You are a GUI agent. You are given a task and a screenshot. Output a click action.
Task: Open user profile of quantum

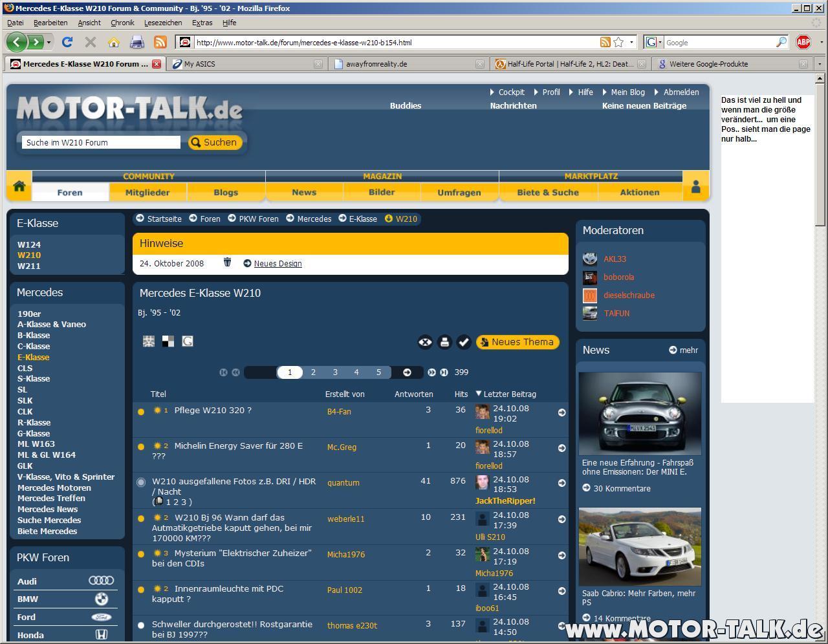tap(343, 482)
